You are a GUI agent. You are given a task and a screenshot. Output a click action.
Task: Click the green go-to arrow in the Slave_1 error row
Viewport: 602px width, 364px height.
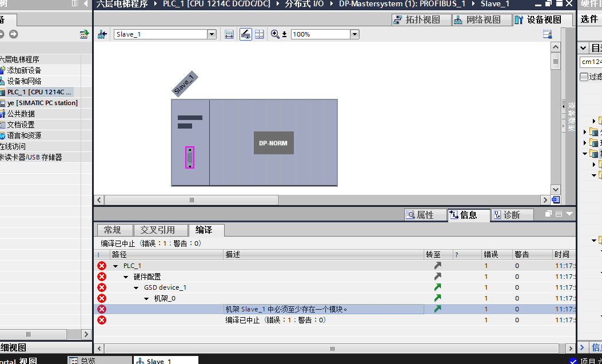(x=438, y=309)
